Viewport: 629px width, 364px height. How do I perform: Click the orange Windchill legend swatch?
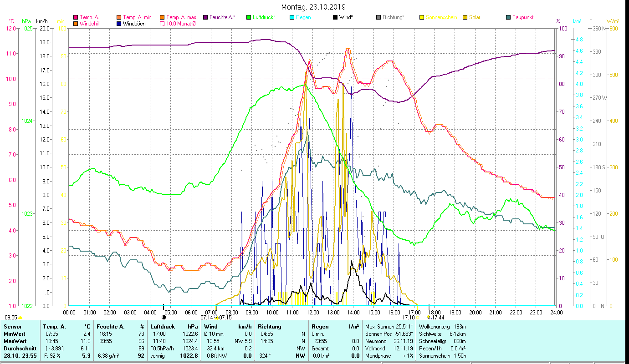pyautogui.click(x=76, y=24)
